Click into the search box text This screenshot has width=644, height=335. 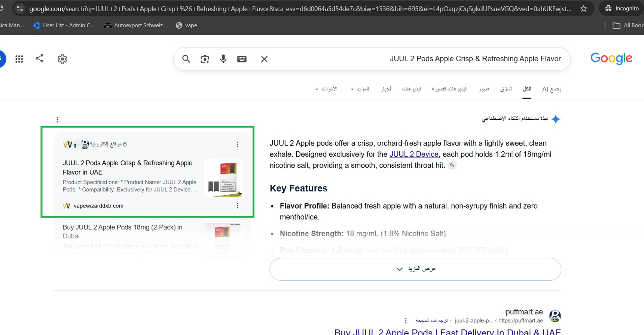[x=475, y=59]
